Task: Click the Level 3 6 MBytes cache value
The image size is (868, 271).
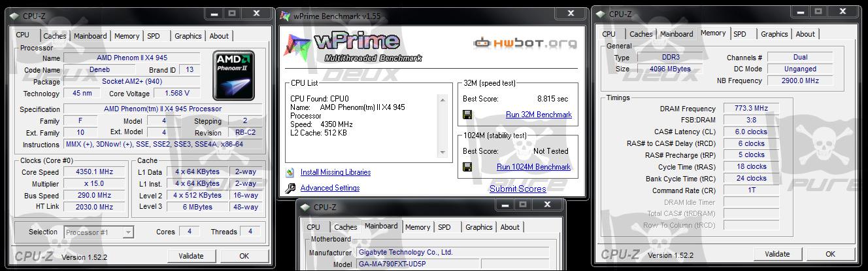Action: point(197,208)
